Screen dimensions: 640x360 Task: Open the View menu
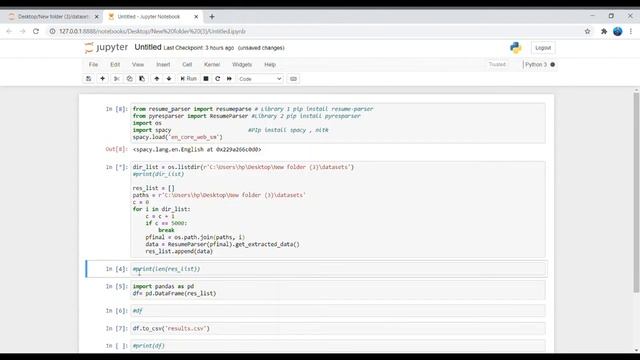coord(138,64)
